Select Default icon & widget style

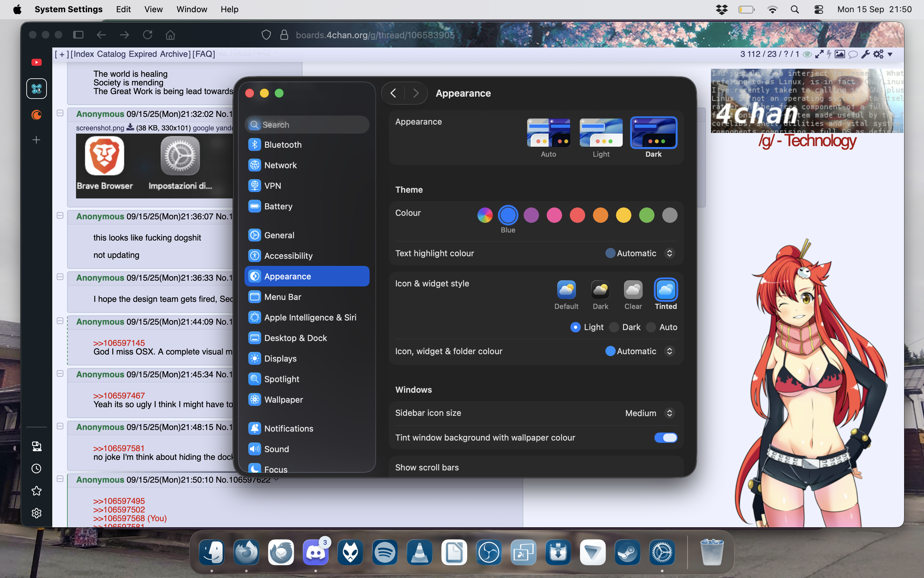[x=566, y=290]
